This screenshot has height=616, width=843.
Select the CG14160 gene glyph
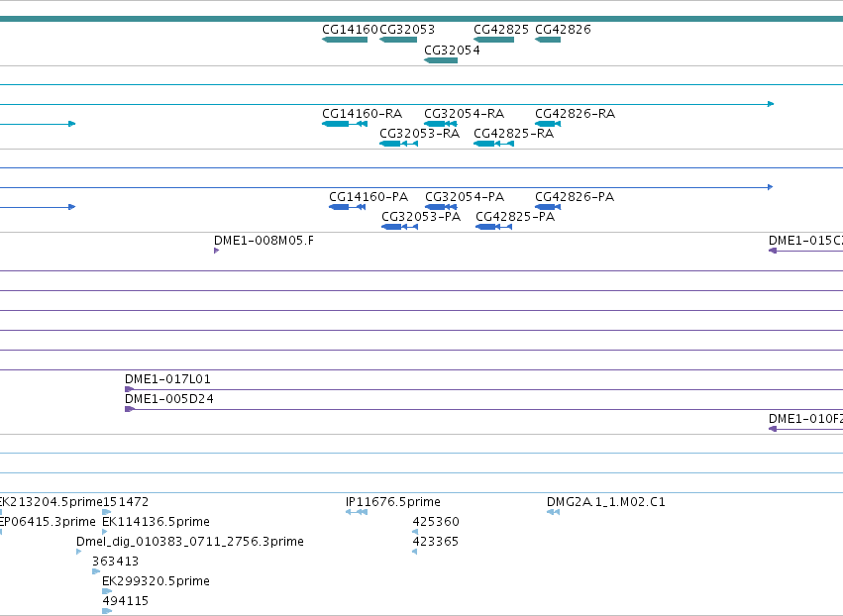(x=345, y=40)
